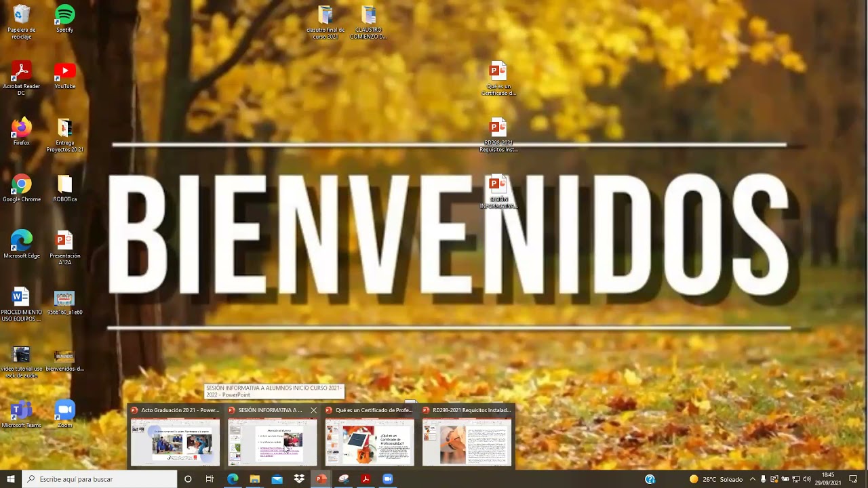Viewport: 868px width, 488px height.
Task: Open the weather widget 26°C Soleado
Action: point(716,479)
